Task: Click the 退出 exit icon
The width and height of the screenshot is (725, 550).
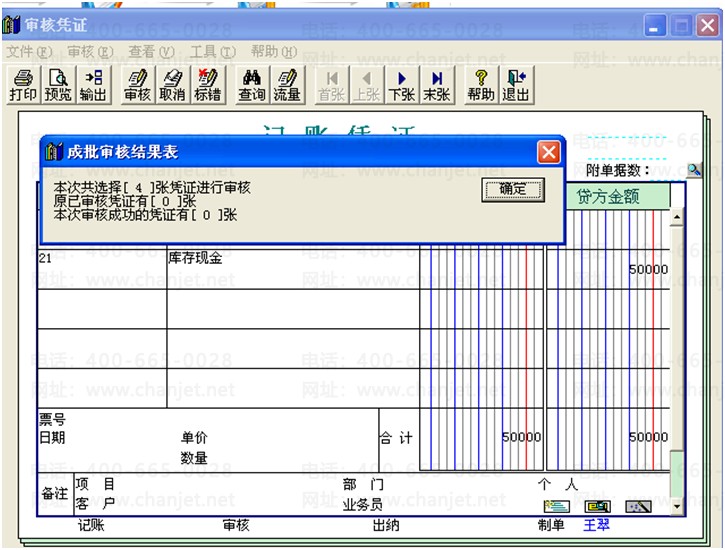Action: tap(516, 85)
